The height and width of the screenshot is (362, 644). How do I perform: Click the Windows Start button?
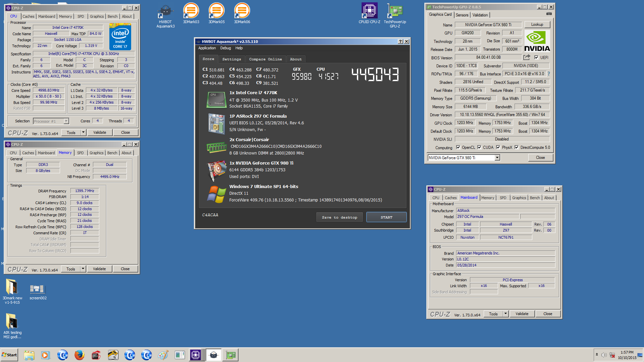9,355
